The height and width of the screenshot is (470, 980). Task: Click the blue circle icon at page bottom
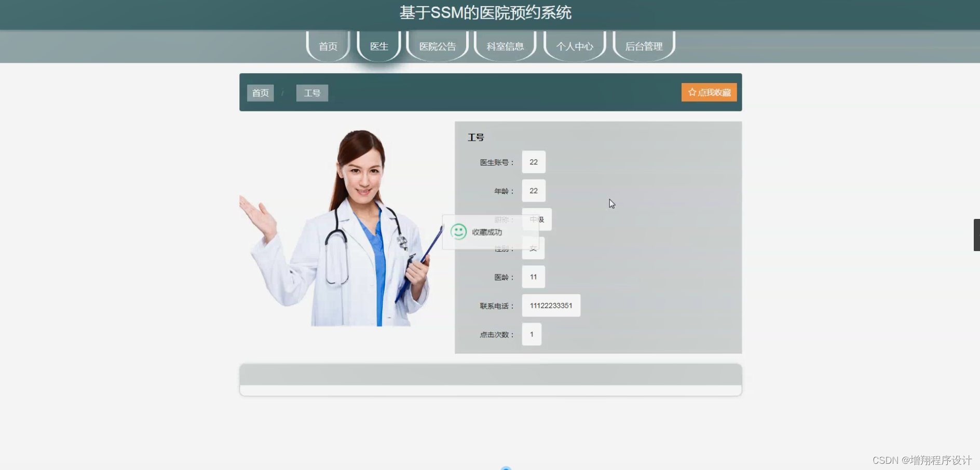click(506, 467)
